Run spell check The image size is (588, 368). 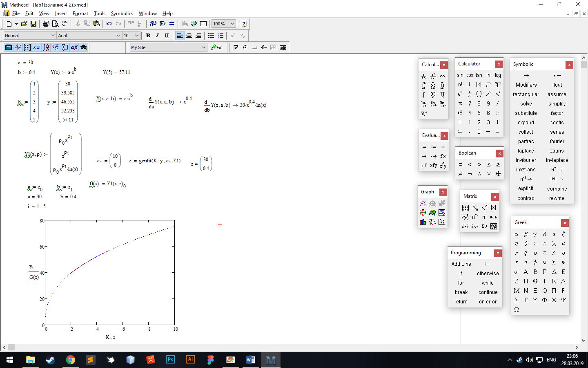point(65,24)
